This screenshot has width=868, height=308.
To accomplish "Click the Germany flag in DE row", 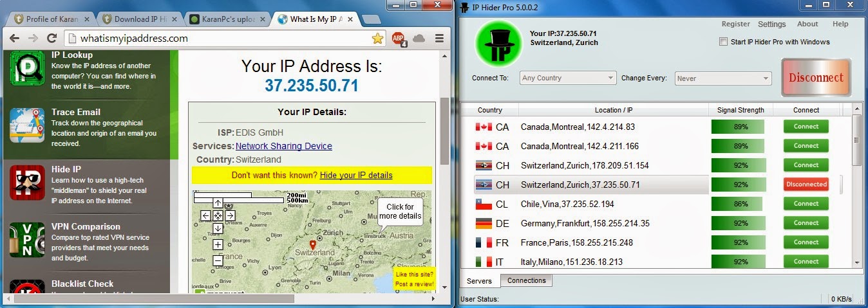I will pos(484,223).
